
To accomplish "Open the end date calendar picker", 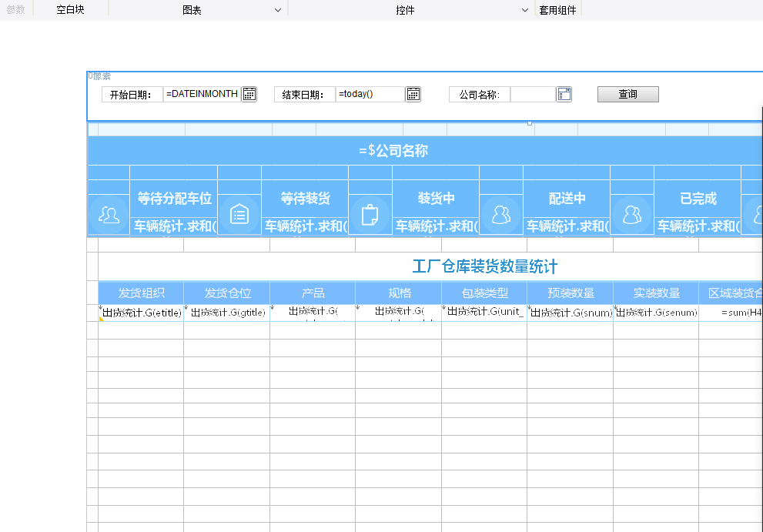I will click(413, 94).
